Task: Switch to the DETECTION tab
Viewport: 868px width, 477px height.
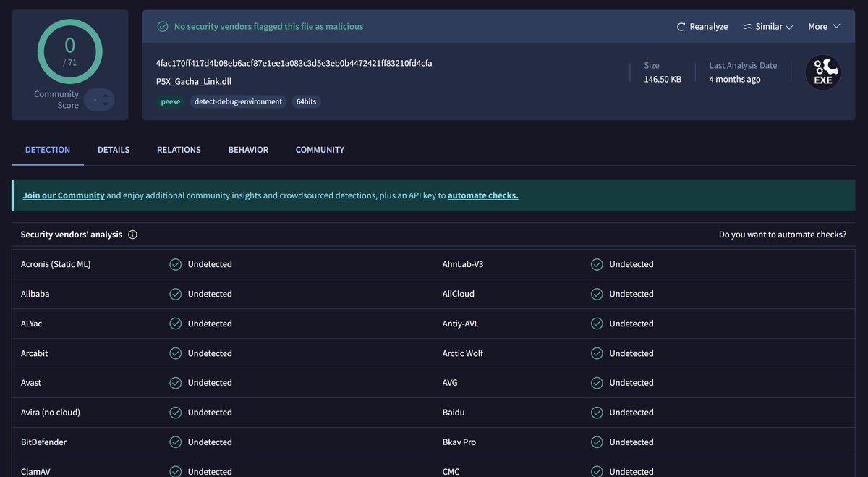Action: click(48, 150)
